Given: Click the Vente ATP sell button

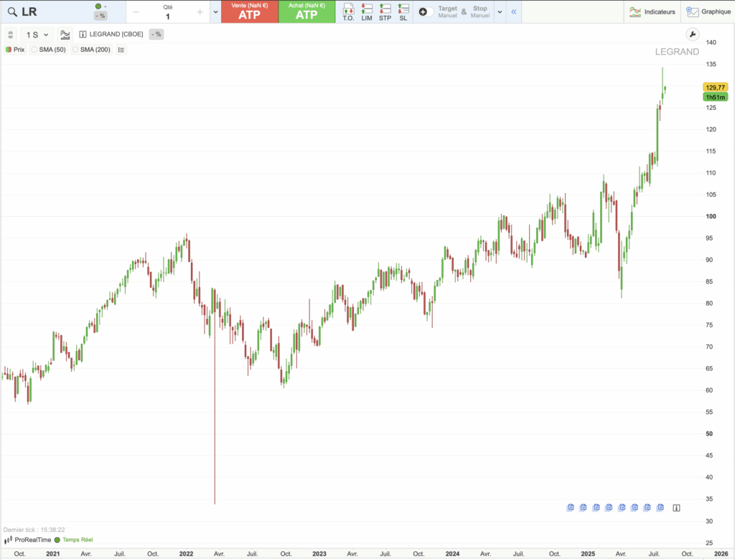Looking at the screenshot, I should click(x=250, y=11).
